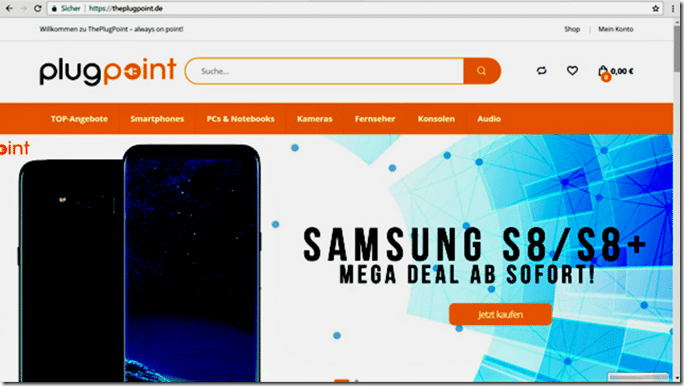This screenshot has width=684, height=386.
Task: Click the browser back arrow
Action: [x=9, y=8]
